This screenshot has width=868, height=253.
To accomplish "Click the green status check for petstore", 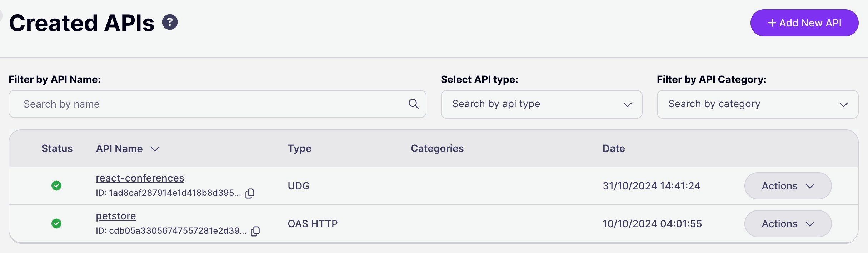I will (x=56, y=223).
